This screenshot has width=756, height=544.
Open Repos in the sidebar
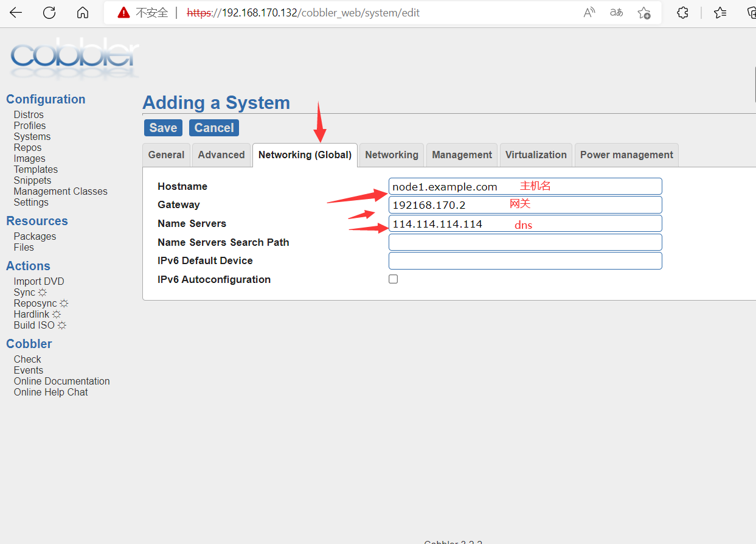pyautogui.click(x=27, y=148)
